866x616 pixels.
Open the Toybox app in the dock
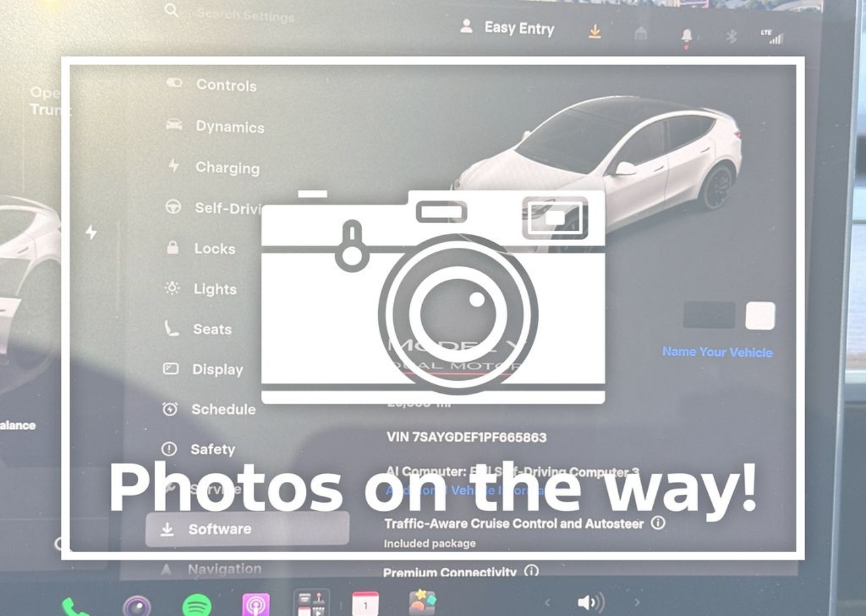422,603
